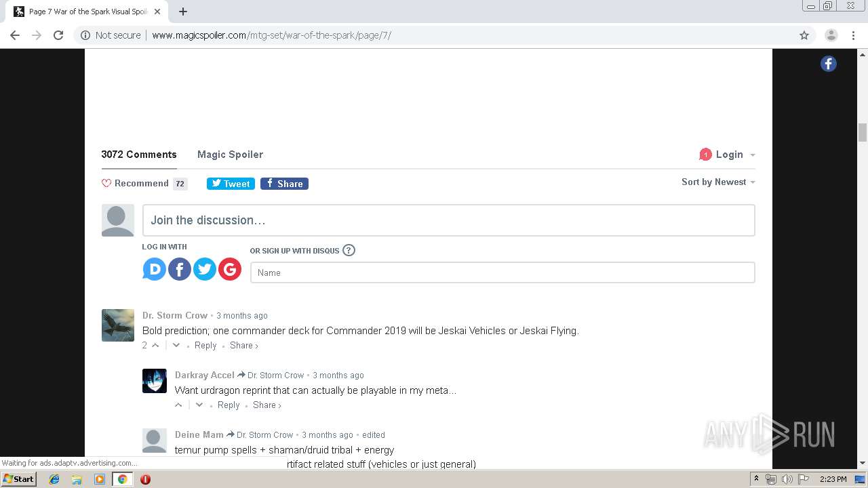Log in with the Twitter circle icon

pyautogui.click(x=204, y=269)
